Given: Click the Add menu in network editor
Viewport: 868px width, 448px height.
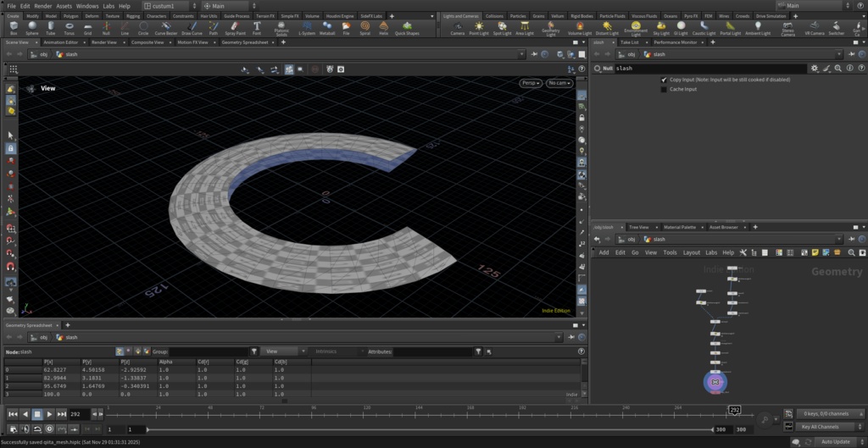Looking at the screenshot, I should [604, 252].
